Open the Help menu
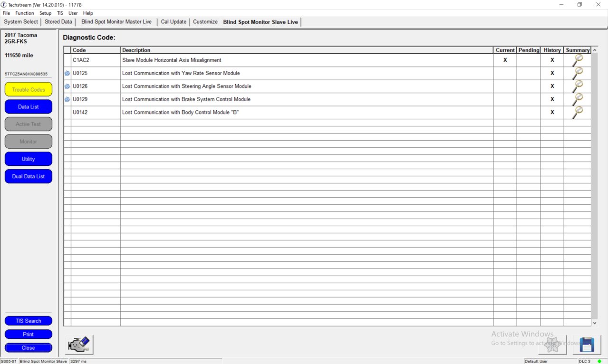The image size is (608, 364). [x=88, y=13]
